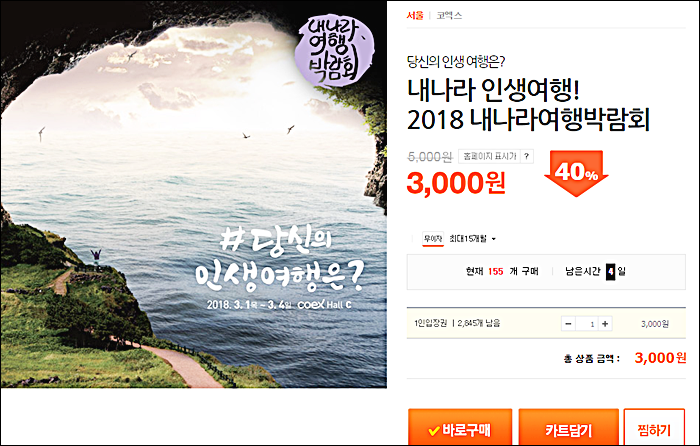Click the quantity input field
The image size is (700, 446).
587,324
